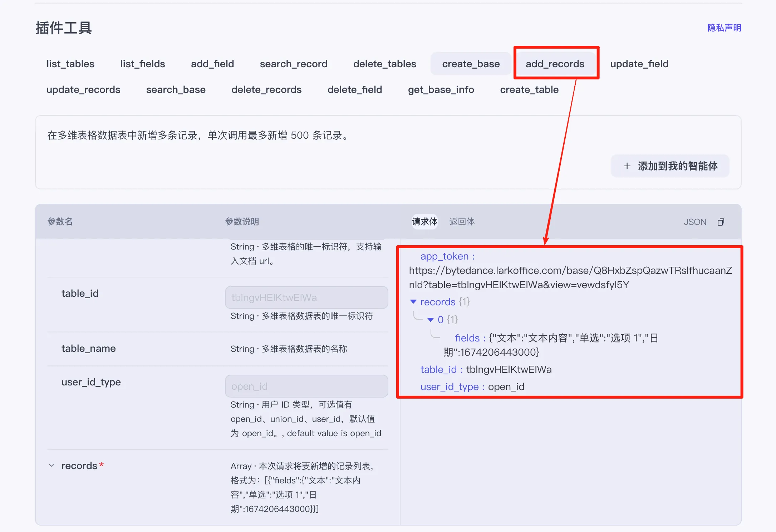Focus the user_id_type input field
The height and width of the screenshot is (532, 776).
(306, 386)
